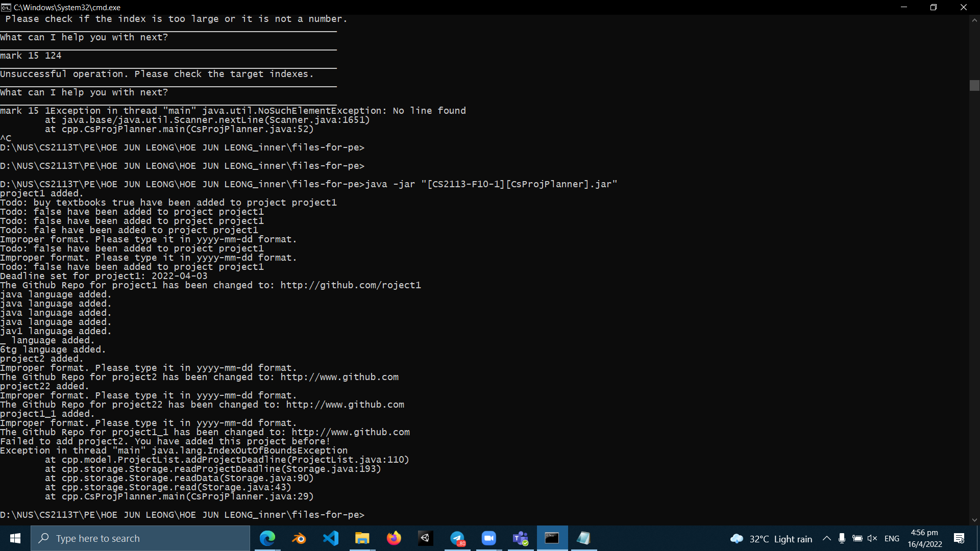Open the ENG language input menu

click(x=892, y=539)
